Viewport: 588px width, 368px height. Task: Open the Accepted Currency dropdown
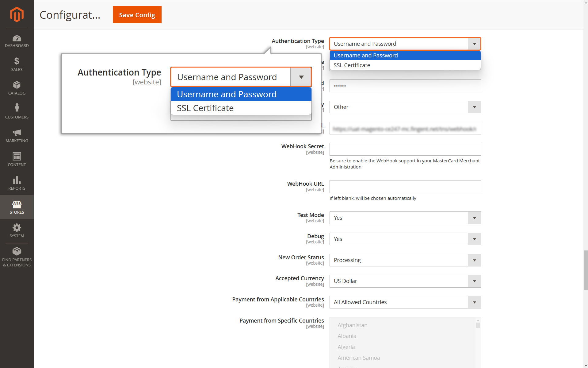(405, 281)
